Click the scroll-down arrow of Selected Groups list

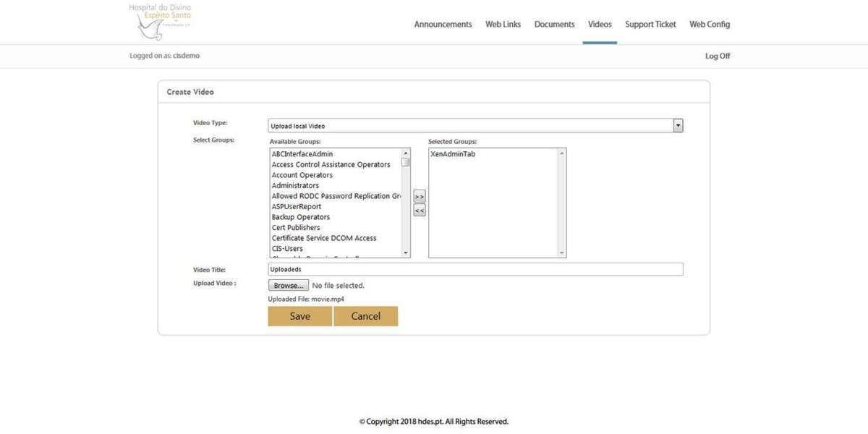pos(561,252)
